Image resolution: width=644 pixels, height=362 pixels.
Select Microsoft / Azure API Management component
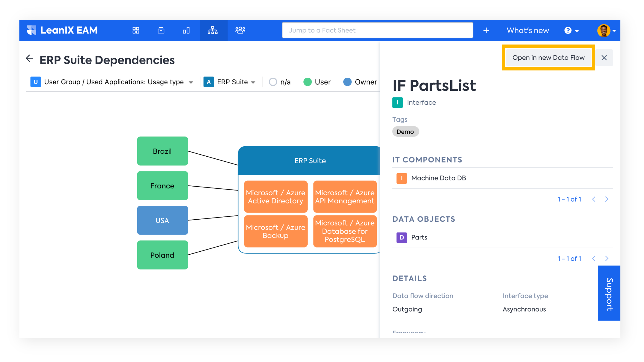[x=345, y=197]
